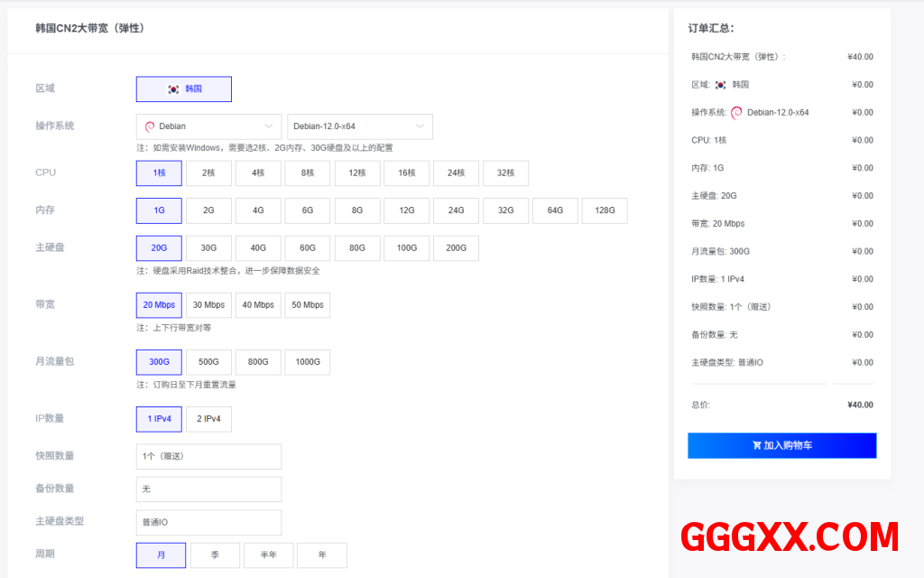Click Korean flag in order summary
Viewport: 924px width, 578px height.
coord(720,85)
